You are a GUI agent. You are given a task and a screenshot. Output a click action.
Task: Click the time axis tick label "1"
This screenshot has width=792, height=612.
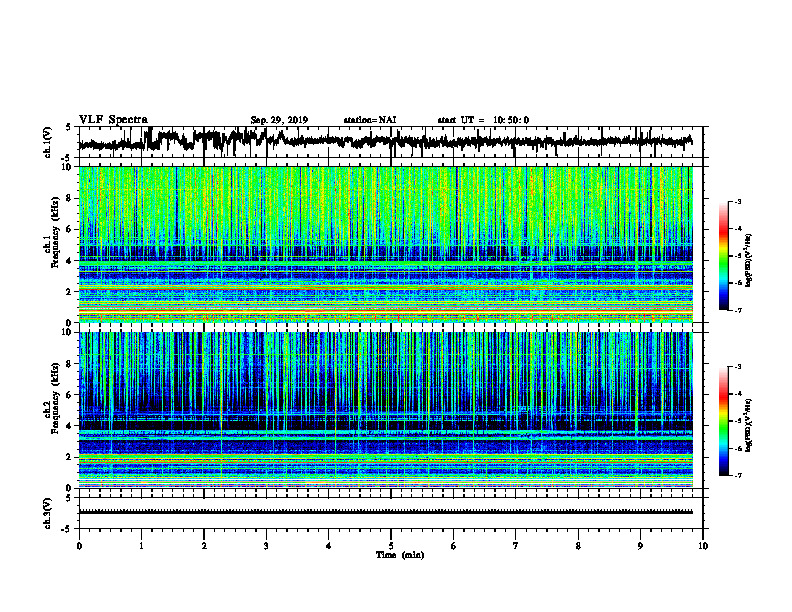(x=141, y=546)
